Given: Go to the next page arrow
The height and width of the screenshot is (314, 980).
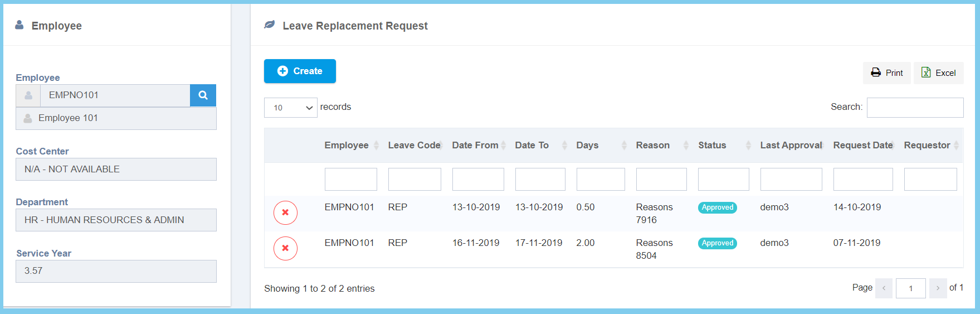Looking at the screenshot, I should [x=938, y=288].
